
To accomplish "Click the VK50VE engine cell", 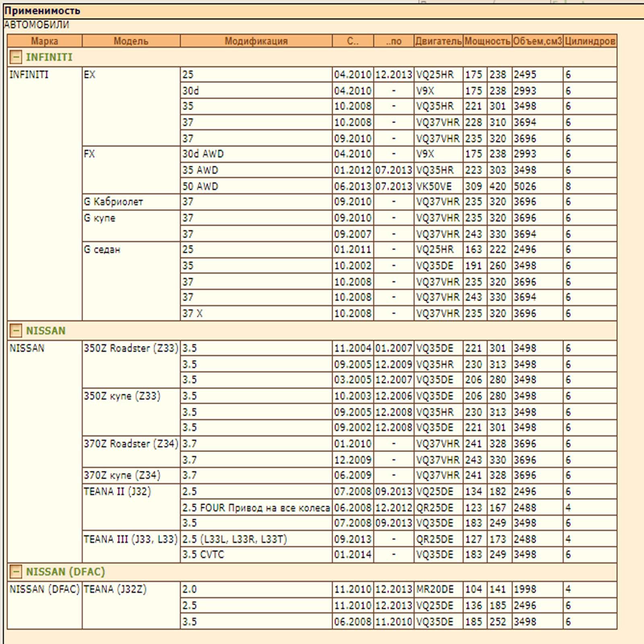I will [x=438, y=186].
